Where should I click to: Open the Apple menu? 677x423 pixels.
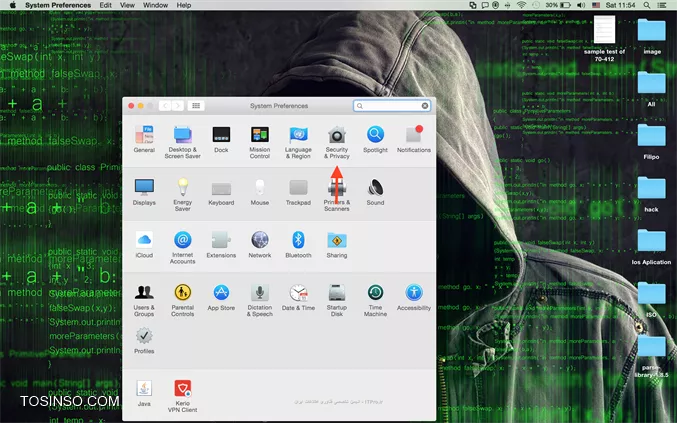pos(13,5)
